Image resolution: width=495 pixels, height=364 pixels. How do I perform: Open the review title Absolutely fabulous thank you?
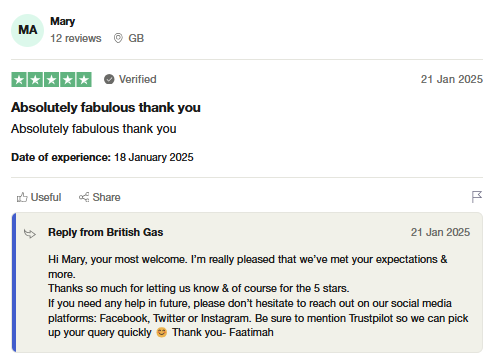click(106, 108)
